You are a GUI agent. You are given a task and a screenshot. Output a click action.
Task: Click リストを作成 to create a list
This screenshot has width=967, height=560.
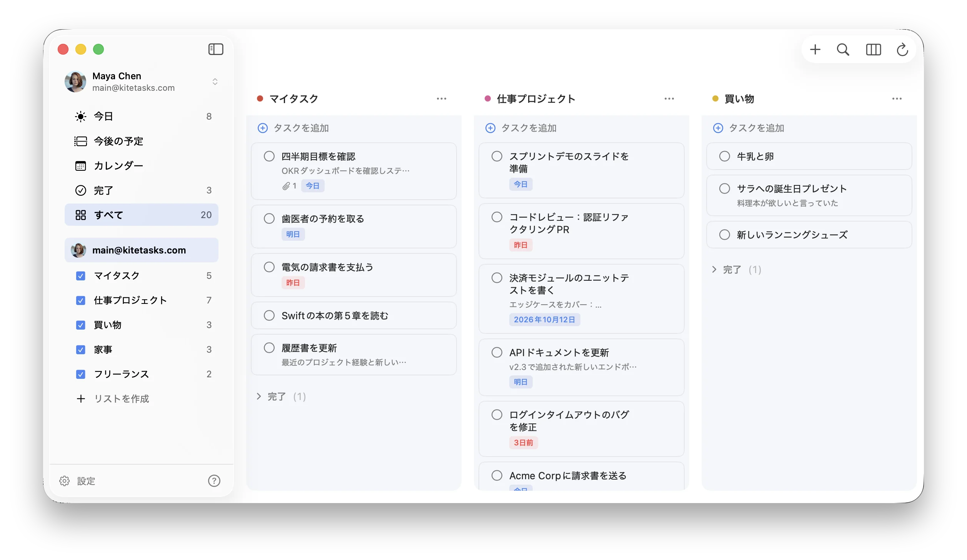122,399
